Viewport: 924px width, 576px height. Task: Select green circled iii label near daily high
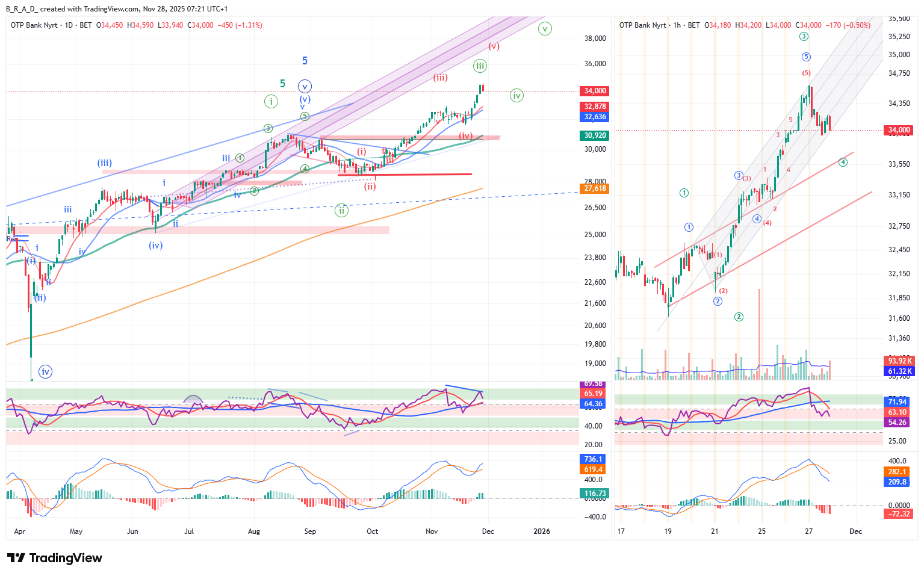point(480,66)
